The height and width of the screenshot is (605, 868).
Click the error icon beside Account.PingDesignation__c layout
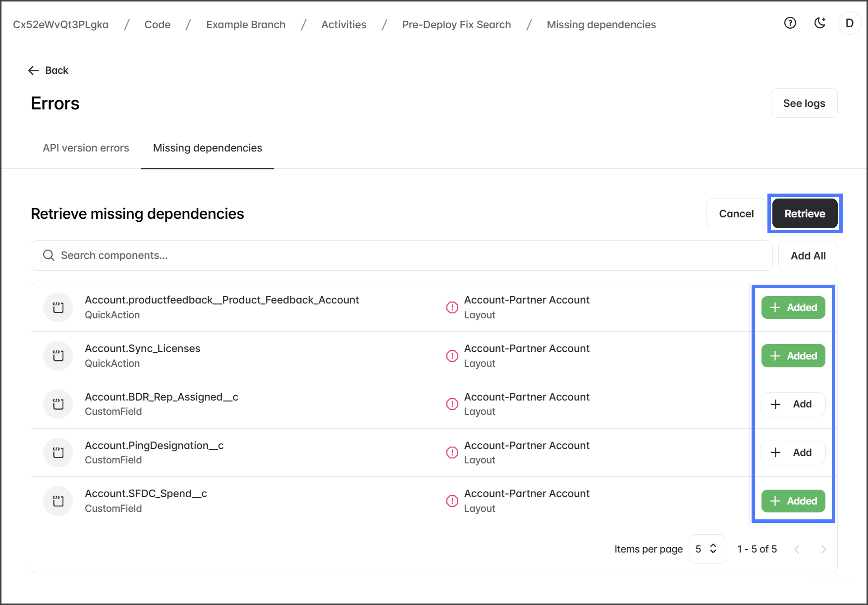(452, 453)
